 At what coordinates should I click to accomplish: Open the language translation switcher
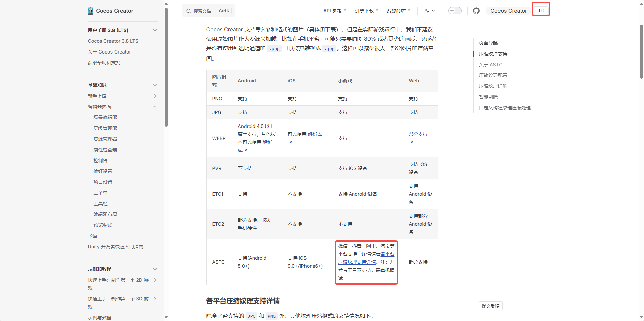click(429, 11)
